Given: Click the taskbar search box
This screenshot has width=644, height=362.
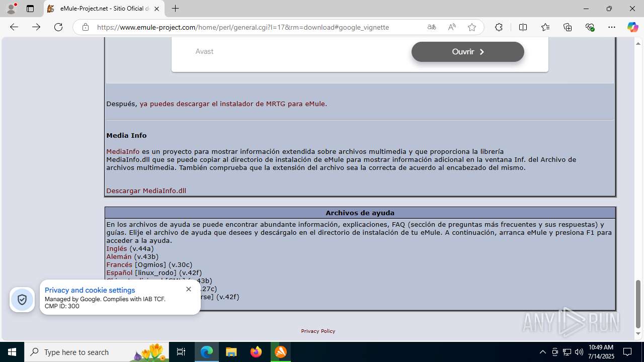Looking at the screenshot, I should 97,352.
